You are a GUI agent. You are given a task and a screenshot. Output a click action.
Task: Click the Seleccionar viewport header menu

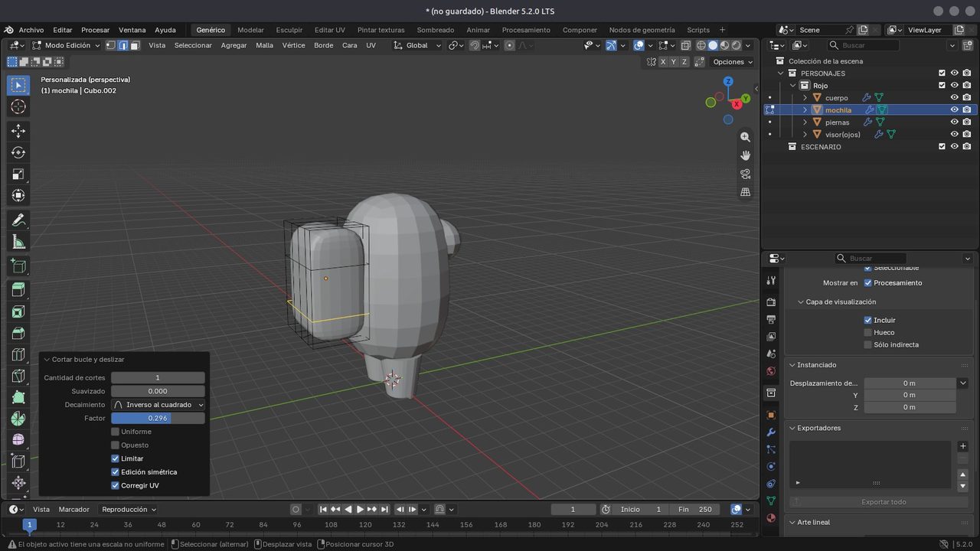pyautogui.click(x=193, y=45)
